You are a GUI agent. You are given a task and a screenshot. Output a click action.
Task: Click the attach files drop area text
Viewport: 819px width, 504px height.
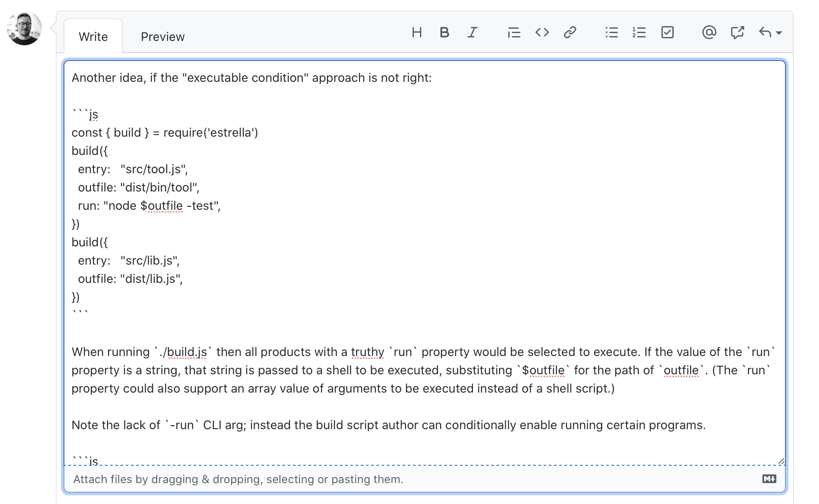(x=238, y=479)
